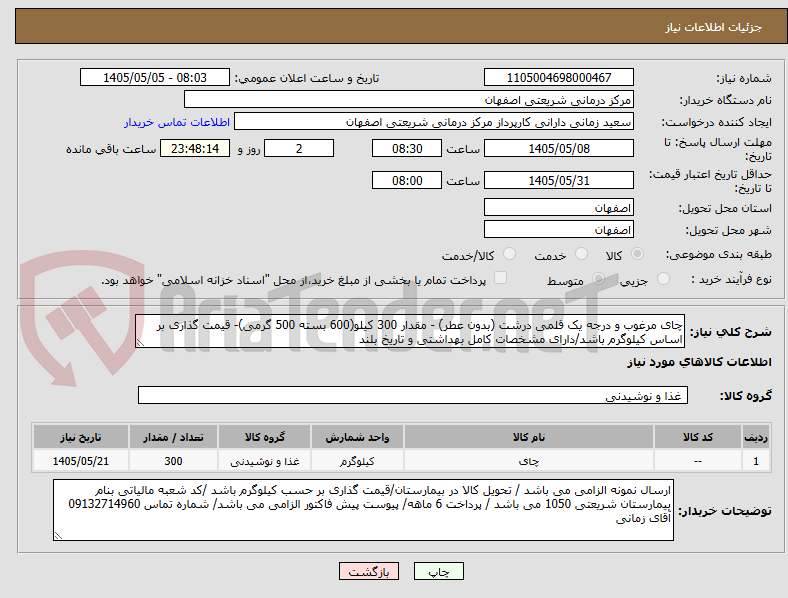Open the اطلاعات تماس خریدار link
This screenshot has height=598, width=788.
(x=177, y=123)
